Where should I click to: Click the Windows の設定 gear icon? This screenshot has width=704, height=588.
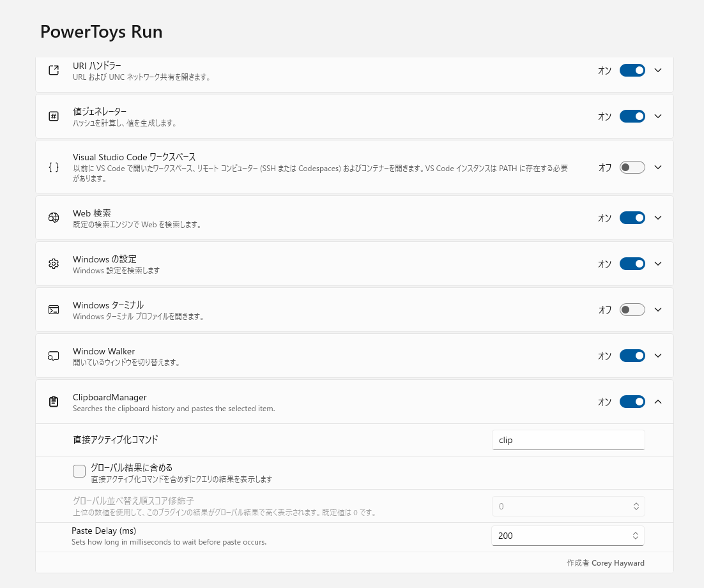pos(54,264)
